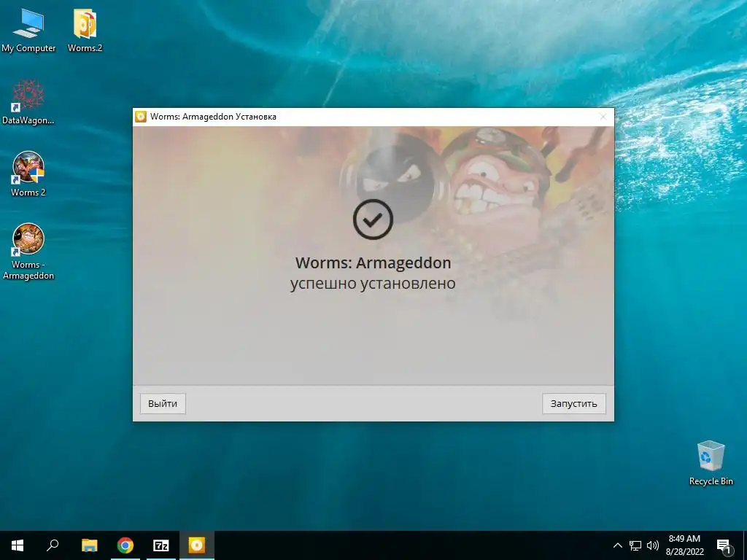
Task: Click the installer taskbar icon
Action: (197, 545)
